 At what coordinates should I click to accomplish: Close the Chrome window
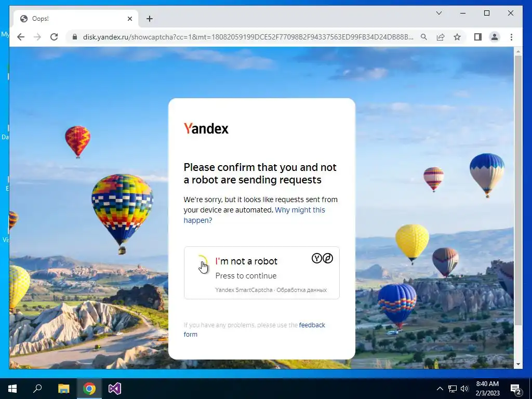click(510, 13)
